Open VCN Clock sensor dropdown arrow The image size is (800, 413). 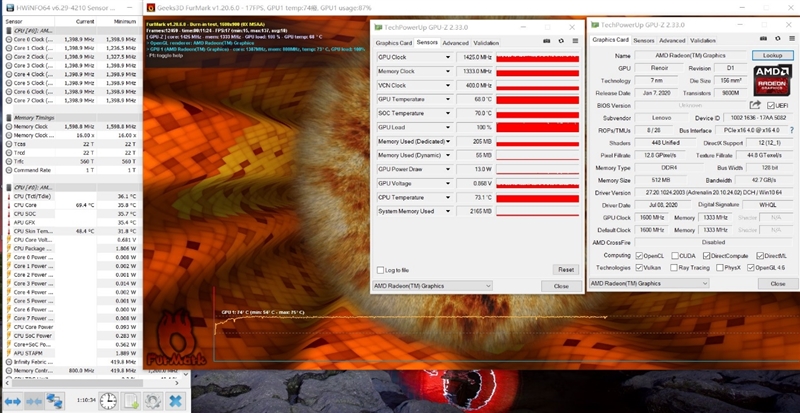tap(448, 85)
